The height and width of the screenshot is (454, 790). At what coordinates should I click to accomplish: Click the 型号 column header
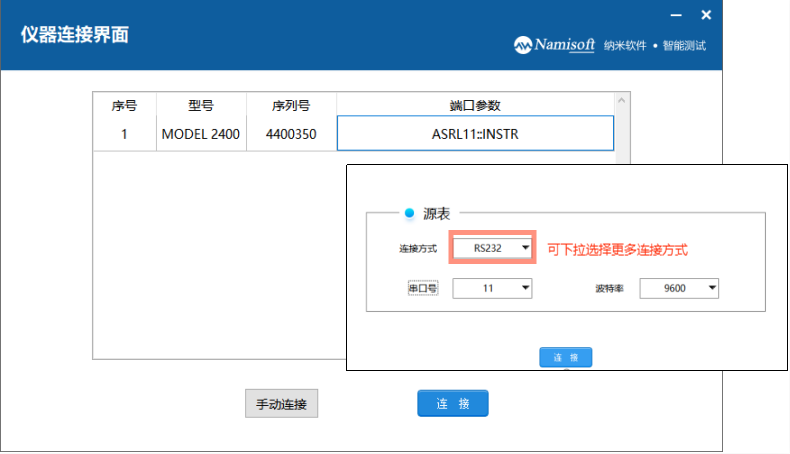(201, 106)
